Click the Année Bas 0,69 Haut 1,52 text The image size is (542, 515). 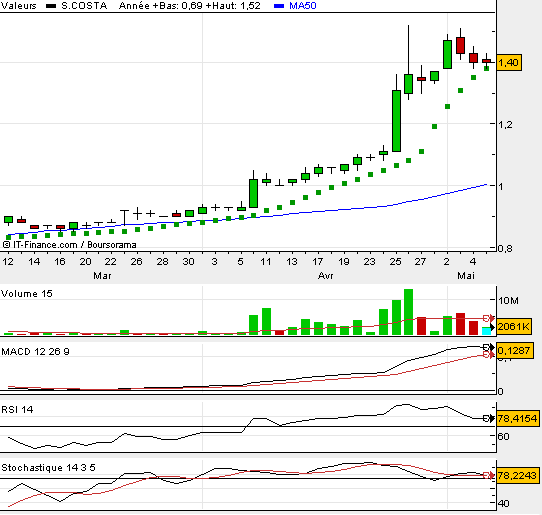[190, 6]
